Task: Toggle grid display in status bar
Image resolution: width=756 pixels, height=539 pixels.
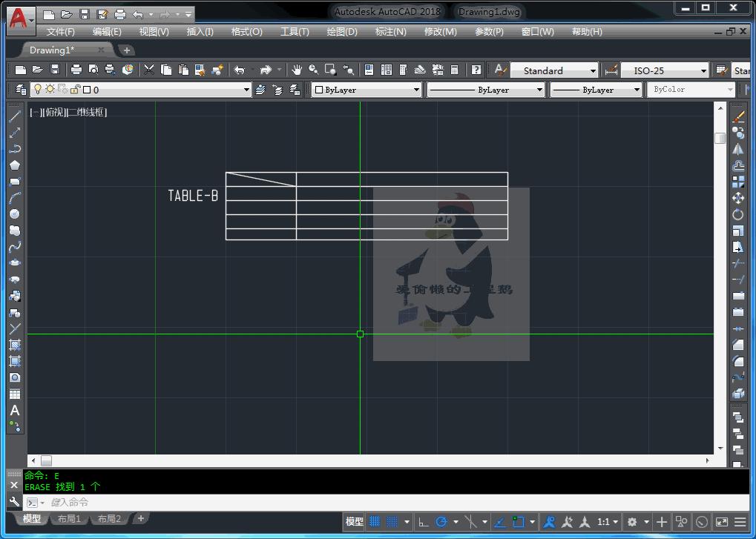Action: click(375, 521)
